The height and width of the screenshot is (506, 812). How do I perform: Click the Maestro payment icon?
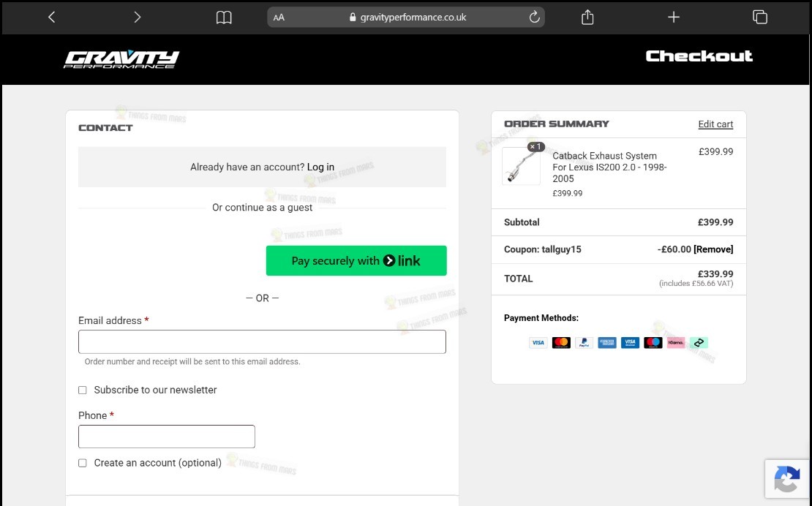(653, 342)
